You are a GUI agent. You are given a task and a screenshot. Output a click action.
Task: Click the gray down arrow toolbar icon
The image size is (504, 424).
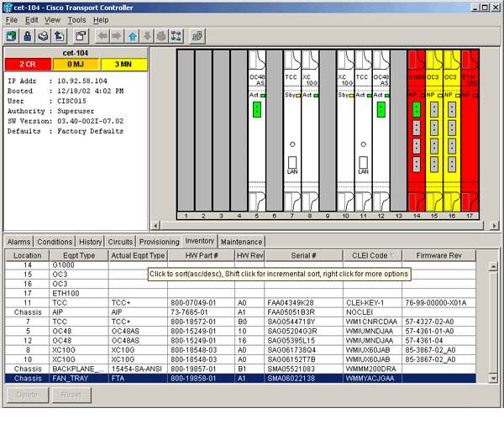(147, 36)
